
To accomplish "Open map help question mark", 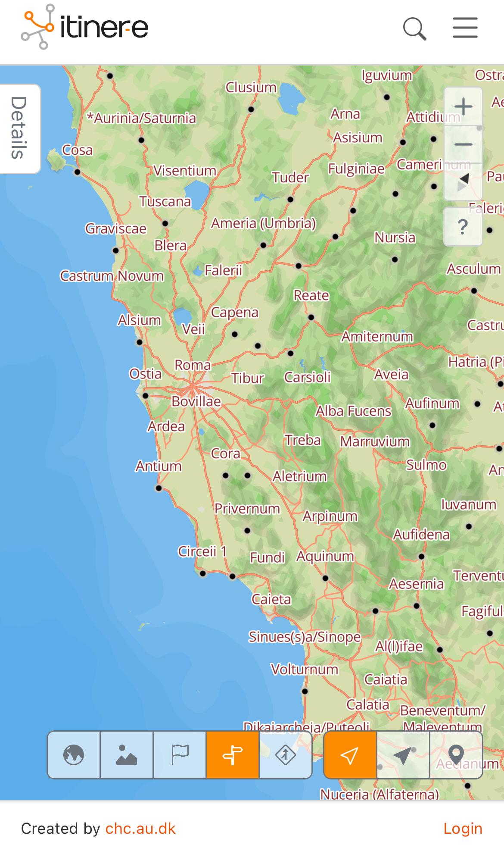I will pyautogui.click(x=463, y=226).
